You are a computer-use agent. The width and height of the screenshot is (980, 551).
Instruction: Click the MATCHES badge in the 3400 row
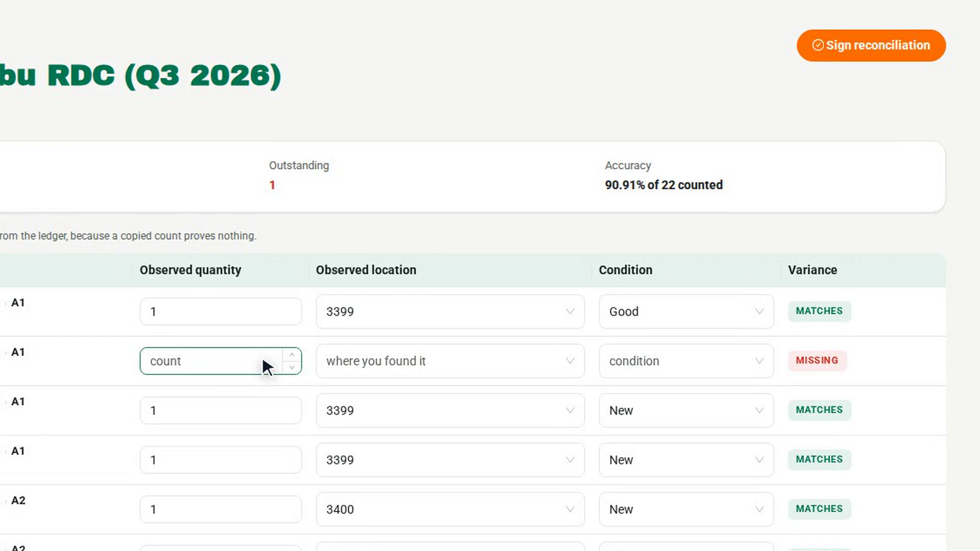coord(819,509)
